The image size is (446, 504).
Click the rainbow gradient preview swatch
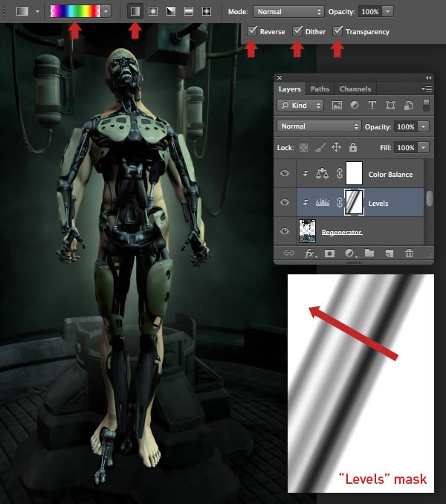coord(76,11)
